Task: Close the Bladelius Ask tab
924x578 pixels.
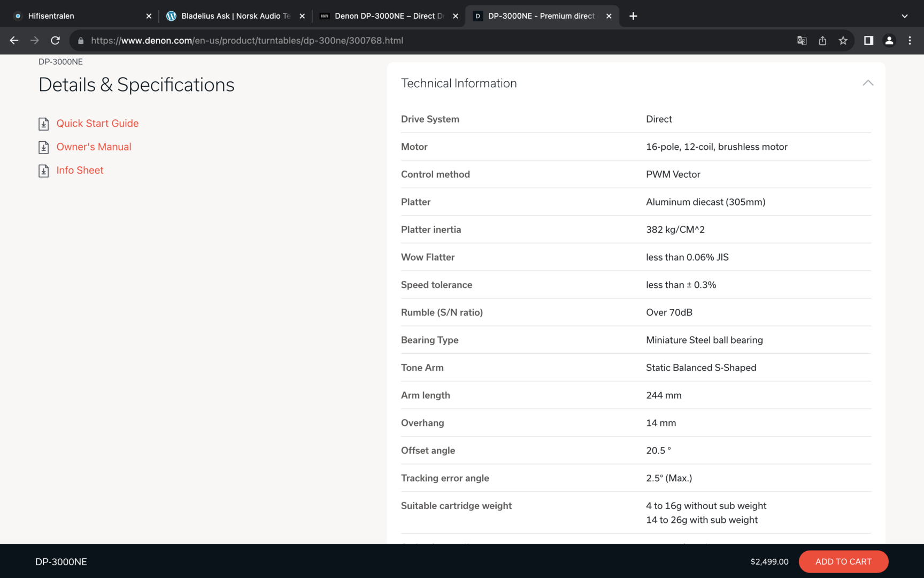Action: 302,16
